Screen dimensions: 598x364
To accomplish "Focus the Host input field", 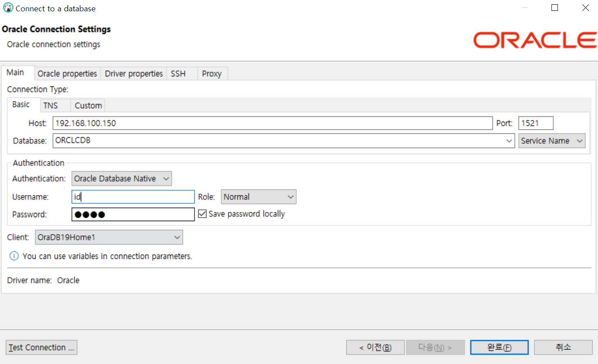I will (273, 123).
